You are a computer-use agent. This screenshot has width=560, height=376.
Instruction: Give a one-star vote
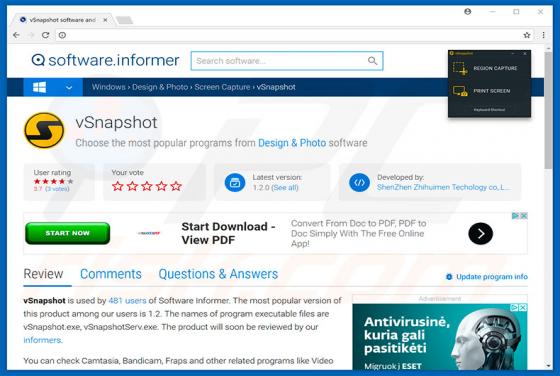click(118, 186)
